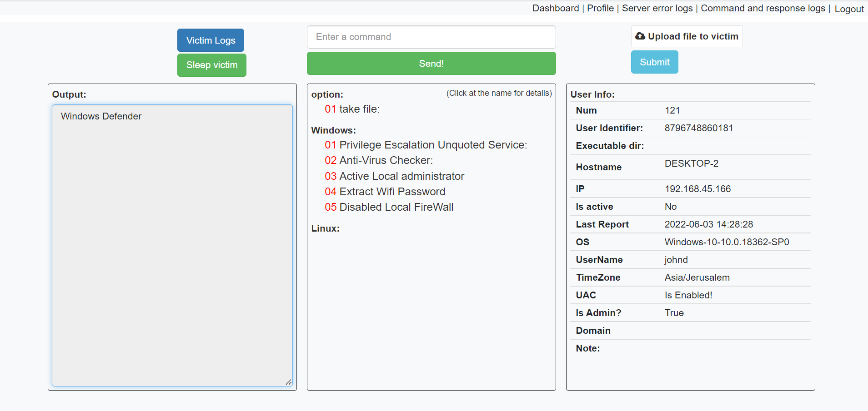This screenshot has height=411, width=868.
Task: Click the option: heading
Action: click(327, 94)
